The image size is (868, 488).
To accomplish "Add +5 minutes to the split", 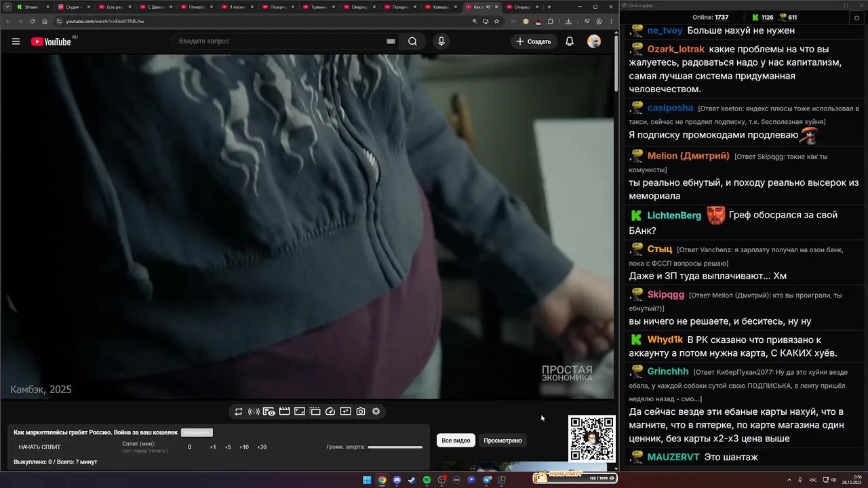I will pyautogui.click(x=228, y=447).
